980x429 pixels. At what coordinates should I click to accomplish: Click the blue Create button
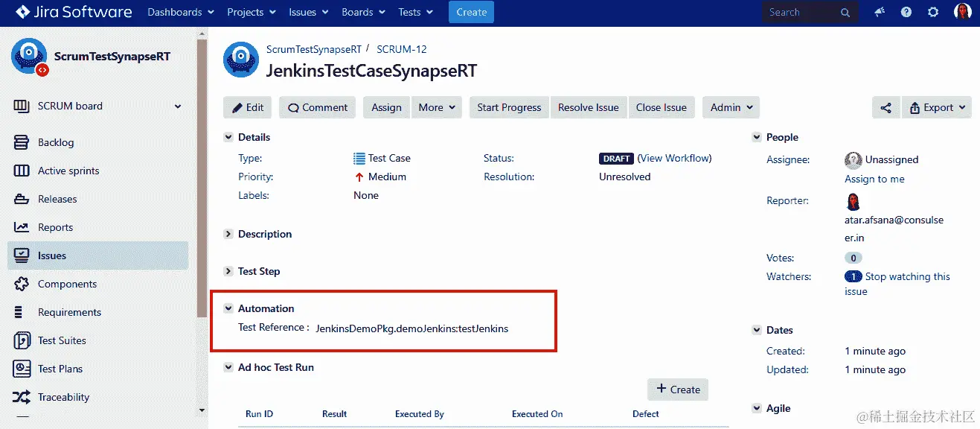click(x=471, y=12)
